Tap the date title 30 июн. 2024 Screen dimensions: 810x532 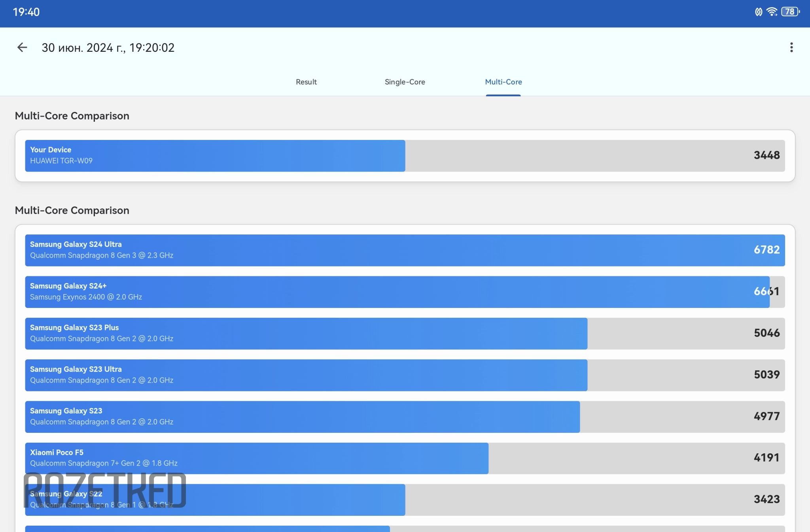pos(108,48)
